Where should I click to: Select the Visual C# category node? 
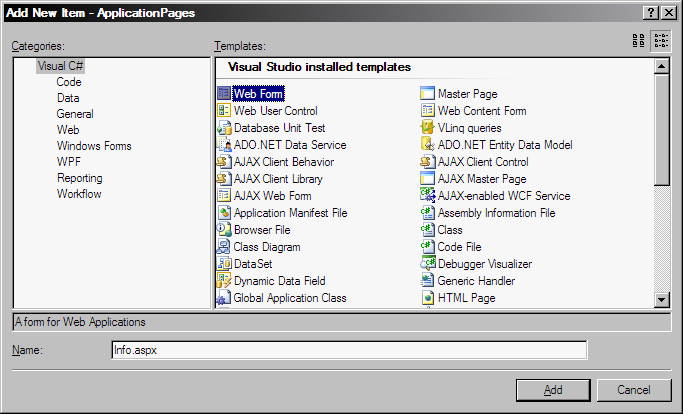tap(60, 66)
